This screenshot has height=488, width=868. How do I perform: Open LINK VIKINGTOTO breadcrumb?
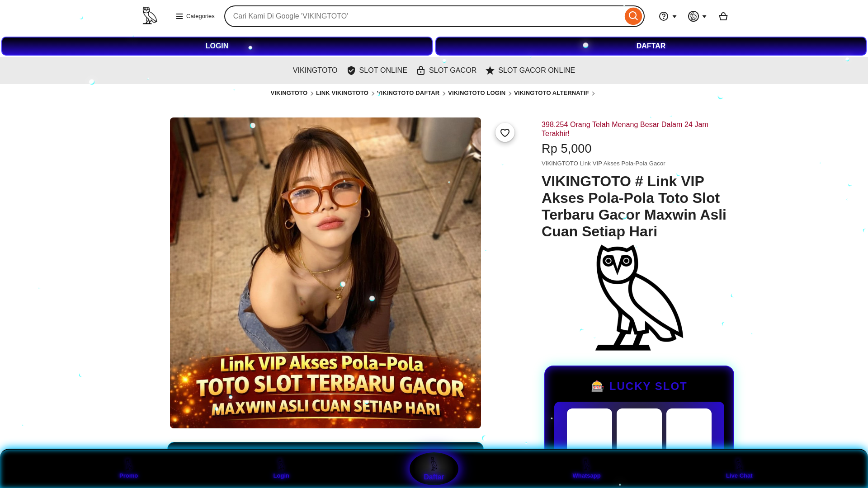342,93
